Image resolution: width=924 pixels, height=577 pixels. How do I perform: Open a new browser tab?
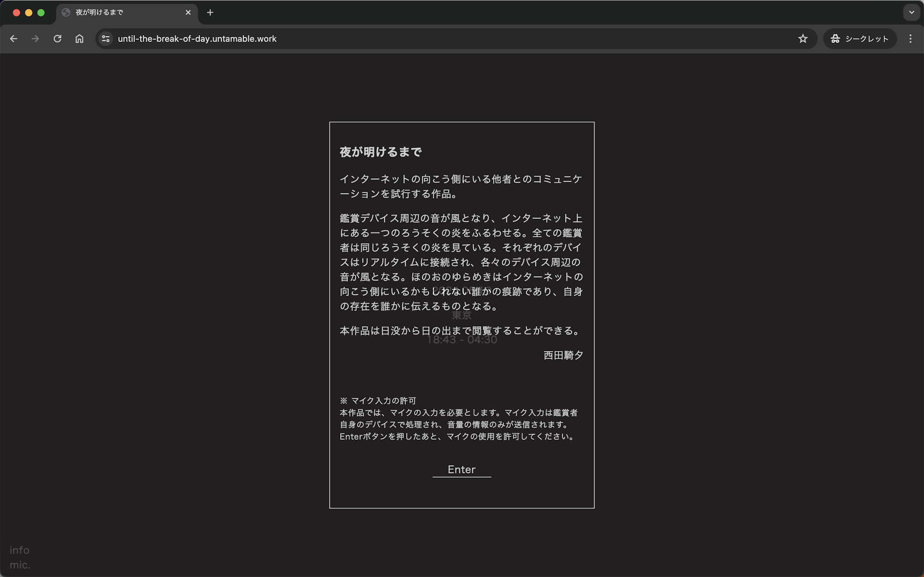(210, 12)
